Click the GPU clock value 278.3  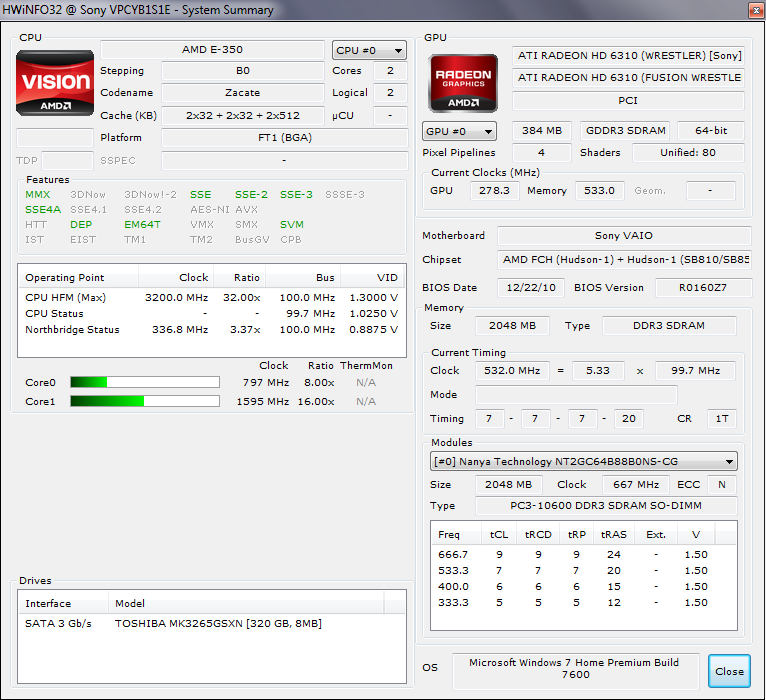point(494,191)
